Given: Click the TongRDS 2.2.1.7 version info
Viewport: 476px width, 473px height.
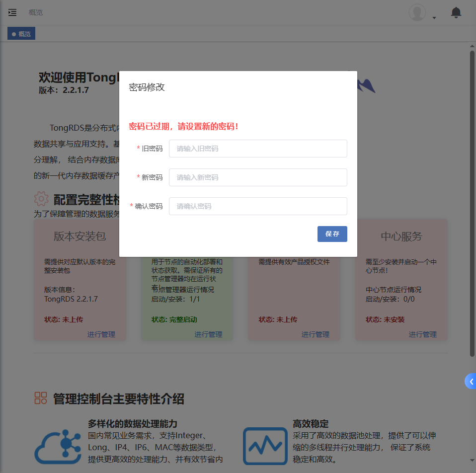Looking at the screenshot, I should coord(71,299).
